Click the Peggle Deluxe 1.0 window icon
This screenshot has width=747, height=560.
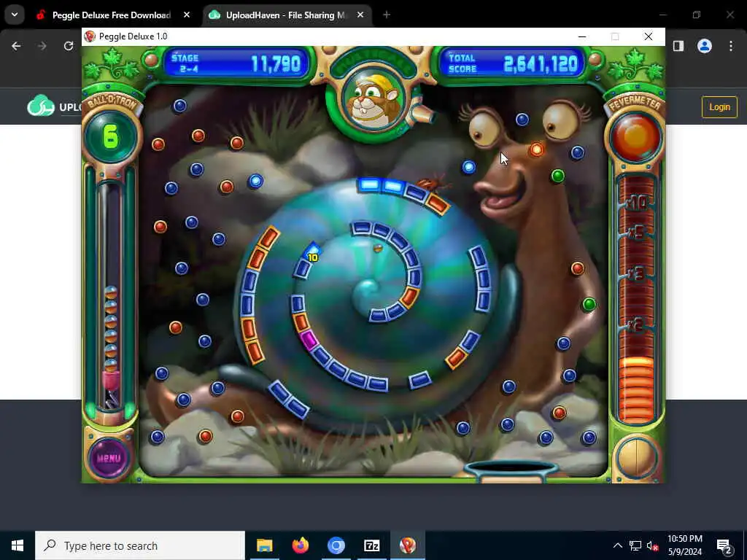coord(90,36)
